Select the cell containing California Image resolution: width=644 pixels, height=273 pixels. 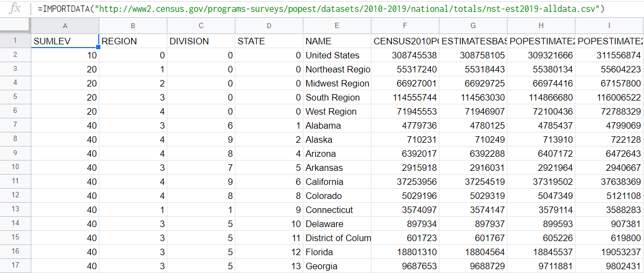click(337, 182)
